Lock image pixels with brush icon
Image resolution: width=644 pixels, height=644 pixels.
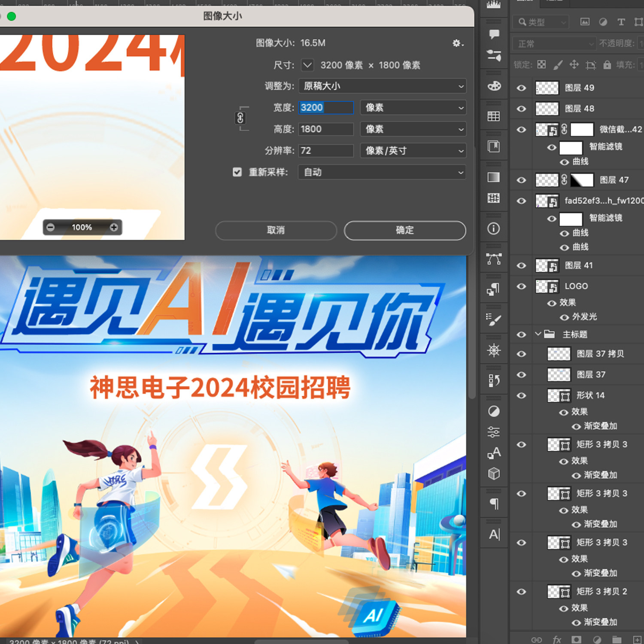coord(558,65)
